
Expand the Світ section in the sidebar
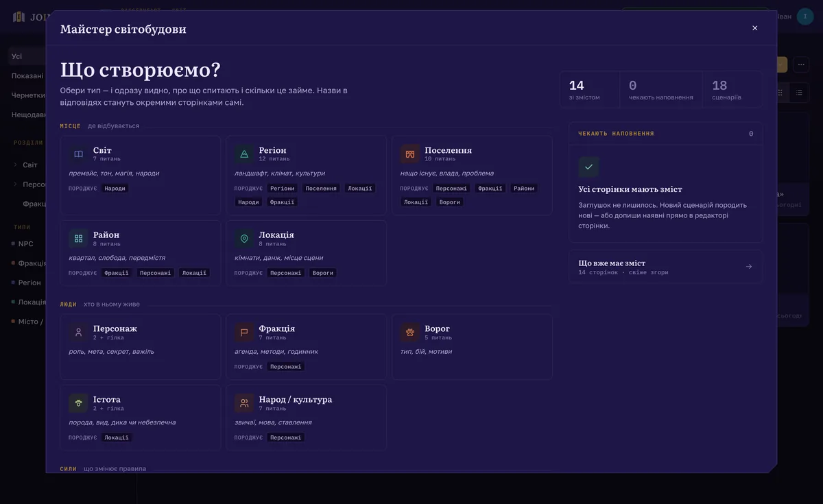point(16,165)
